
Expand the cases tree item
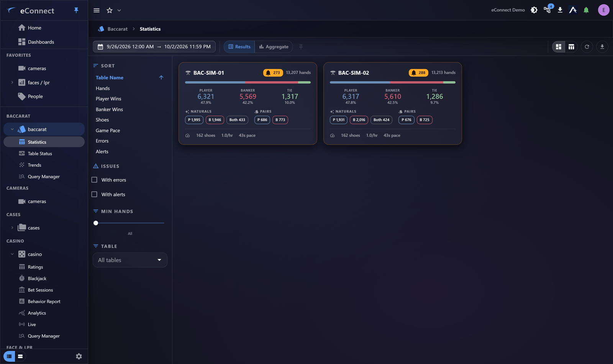(x=12, y=228)
